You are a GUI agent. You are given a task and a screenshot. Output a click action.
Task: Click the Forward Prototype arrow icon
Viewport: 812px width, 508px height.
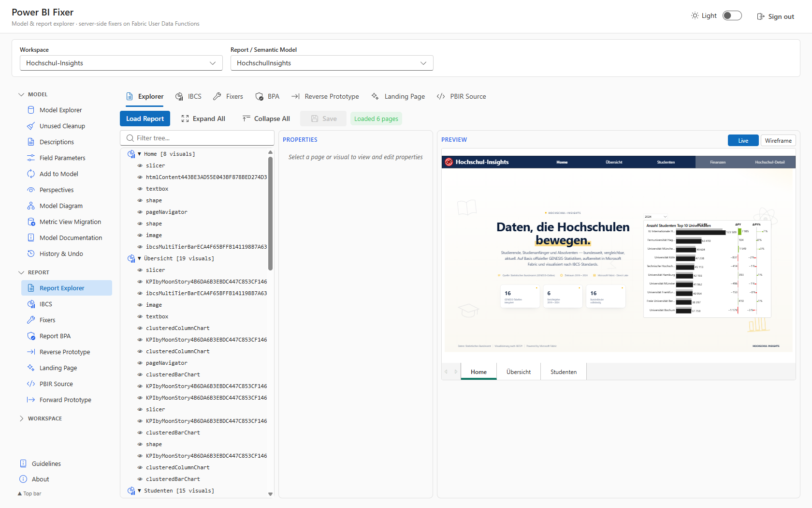31,400
